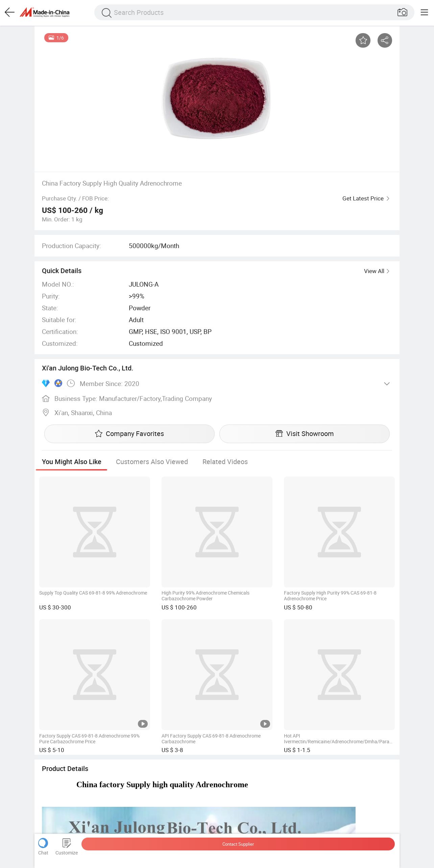Open Chat from bottom bar
Image resolution: width=434 pixels, height=868 pixels.
[x=43, y=847]
